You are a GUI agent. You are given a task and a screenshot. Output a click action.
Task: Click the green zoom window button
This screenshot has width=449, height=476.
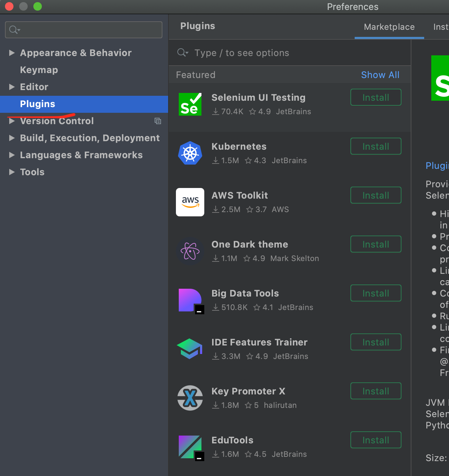tap(37, 6)
